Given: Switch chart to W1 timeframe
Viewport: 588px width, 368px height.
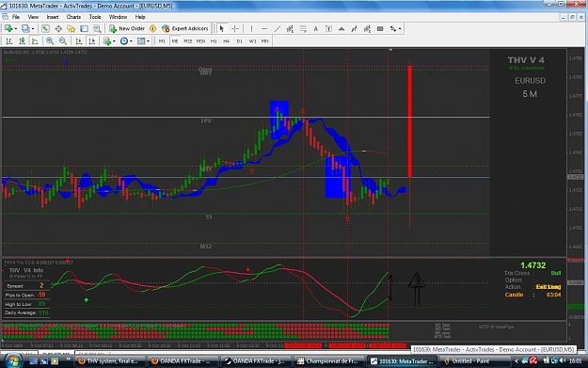Looking at the screenshot, I should [x=252, y=41].
